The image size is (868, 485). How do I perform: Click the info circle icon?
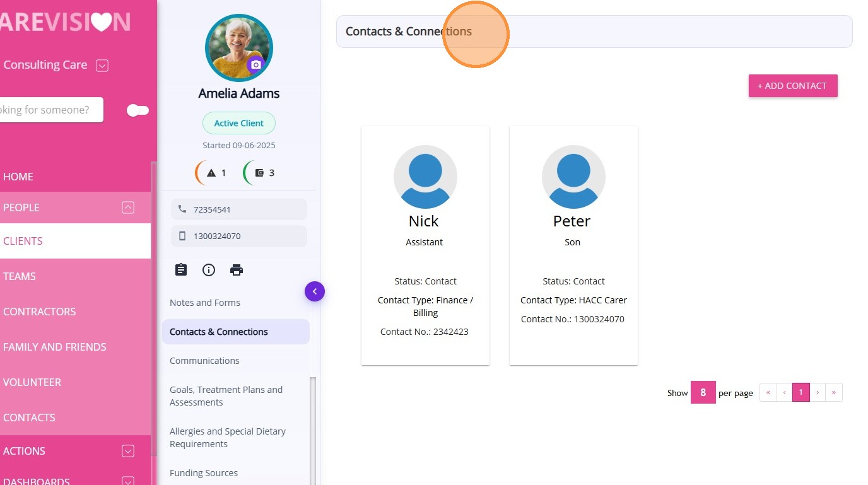(209, 270)
